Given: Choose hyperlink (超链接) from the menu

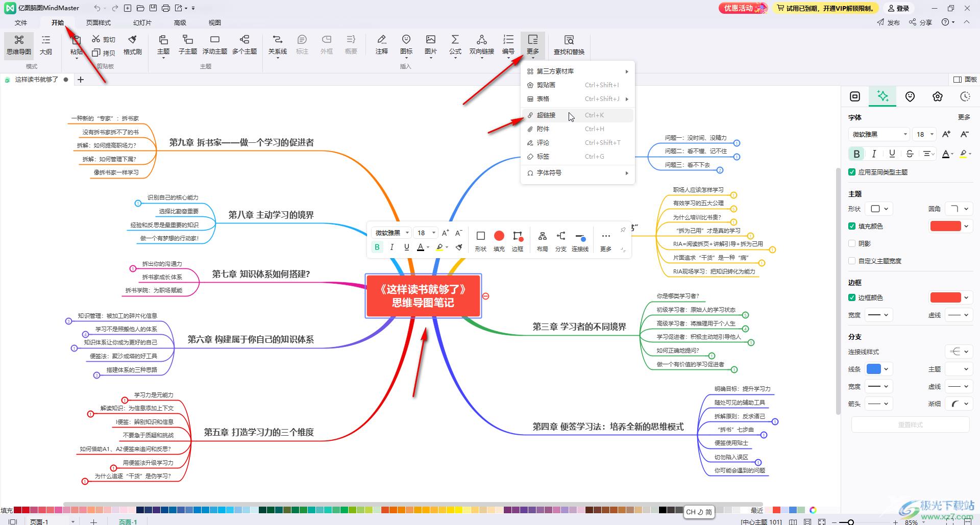Looking at the screenshot, I should coord(578,115).
